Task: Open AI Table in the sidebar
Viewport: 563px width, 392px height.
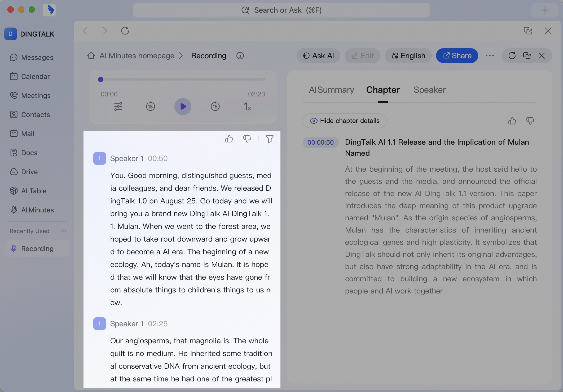Action: tap(37, 191)
